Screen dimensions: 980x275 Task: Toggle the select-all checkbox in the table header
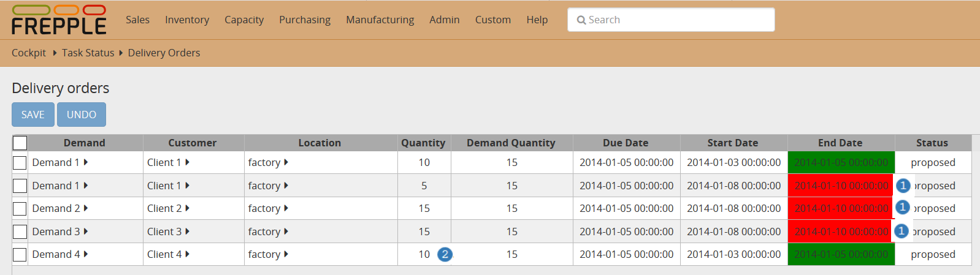[x=20, y=143]
